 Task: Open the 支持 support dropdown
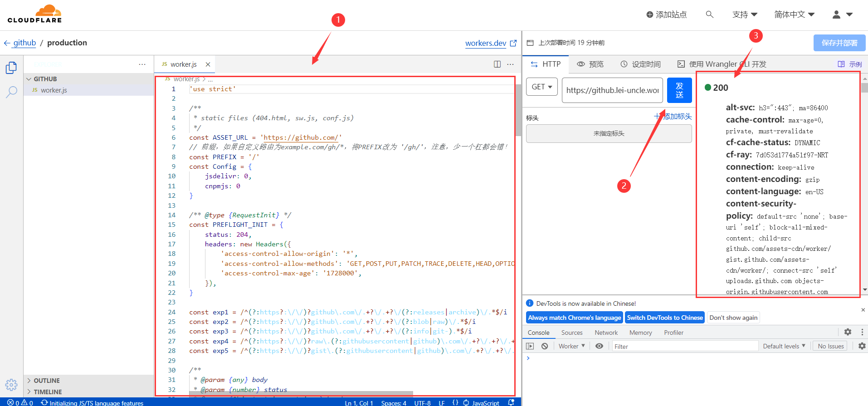[x=745, y=15]
